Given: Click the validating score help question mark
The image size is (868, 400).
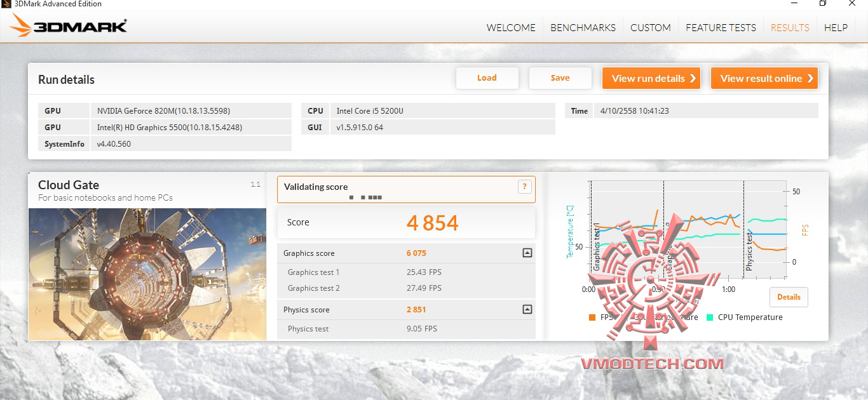Looking at the screenshot, I should [524, 187].
